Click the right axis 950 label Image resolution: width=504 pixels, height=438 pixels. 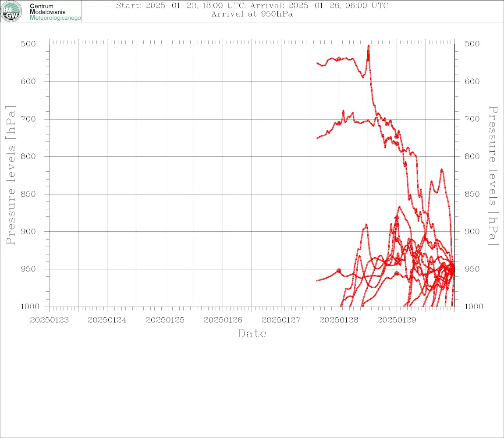pos(472,269)
